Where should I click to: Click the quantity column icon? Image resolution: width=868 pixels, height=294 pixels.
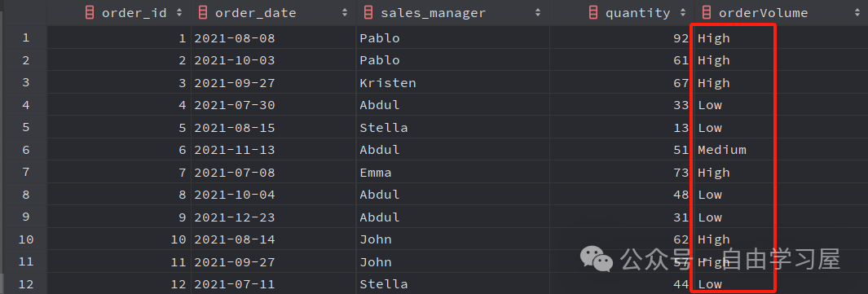[x=593, y=13]
